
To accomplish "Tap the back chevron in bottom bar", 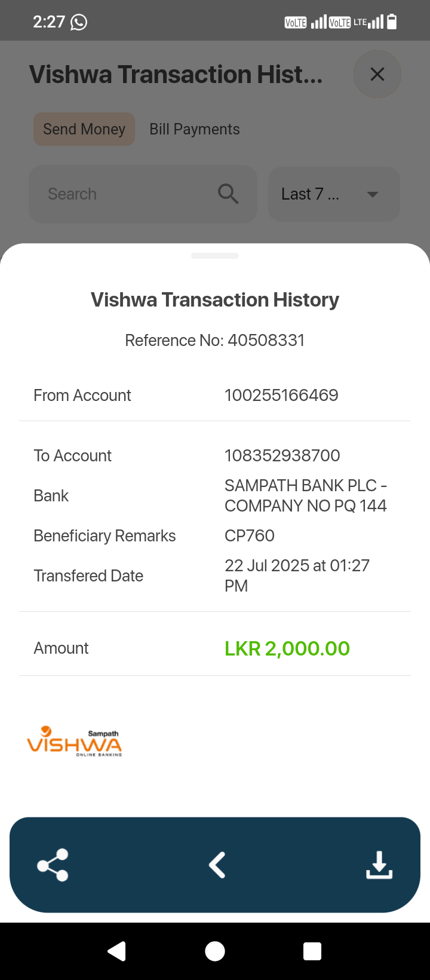I will pyautogui.click(x=217, y=865).
